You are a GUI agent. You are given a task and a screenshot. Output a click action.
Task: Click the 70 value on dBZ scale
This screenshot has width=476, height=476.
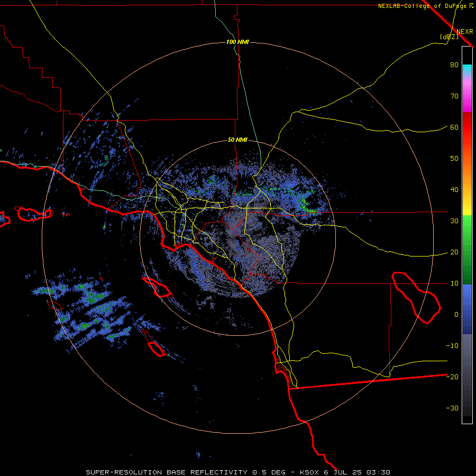454,96
